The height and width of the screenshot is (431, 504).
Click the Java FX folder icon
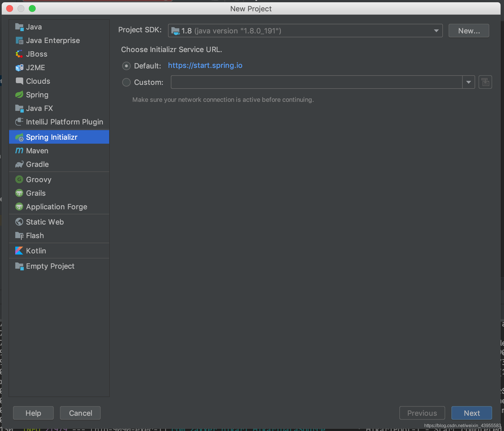(x=19, y=108)
